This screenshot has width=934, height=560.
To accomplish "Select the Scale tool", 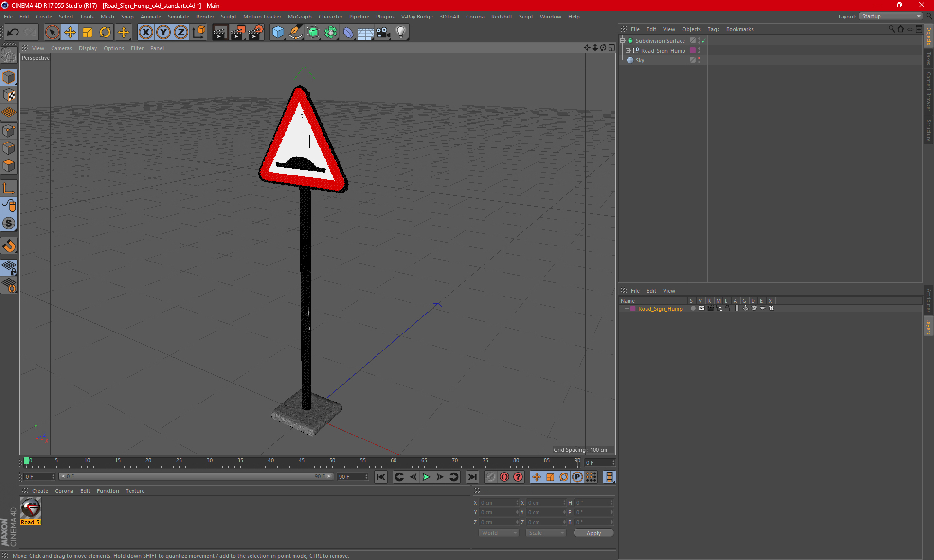I will [88, 33].
